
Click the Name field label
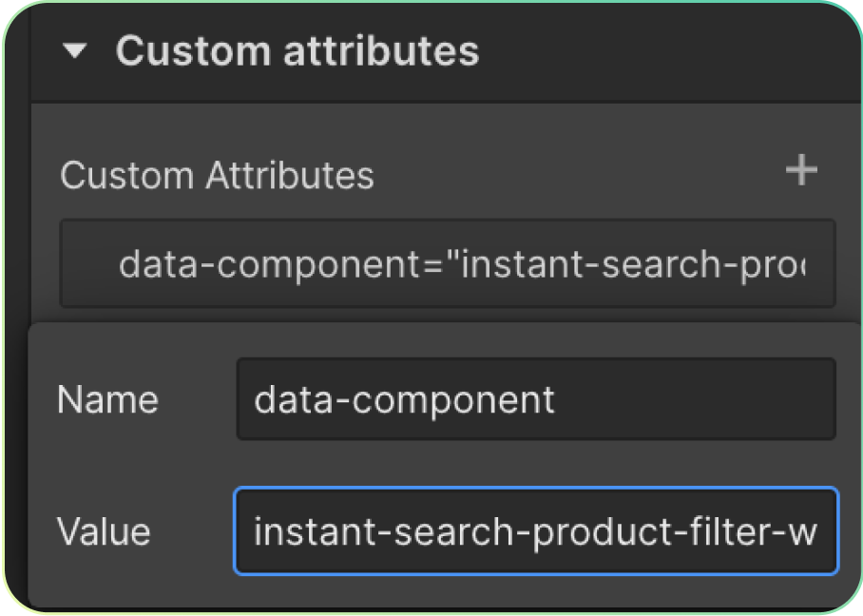coord(107,400)
